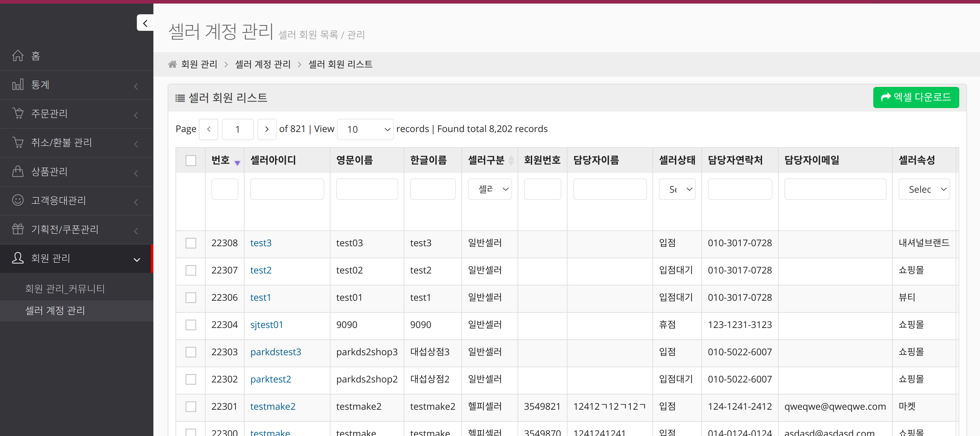980x436 pixels.
Task: Click the gift box promotion icon
Action: coord(18,229)
